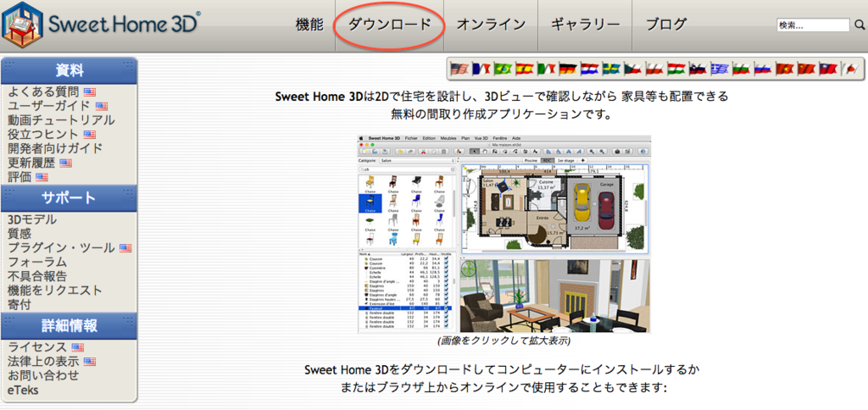868x410 pixels.
Task: Select the Spanish flag
Action: 524,69
